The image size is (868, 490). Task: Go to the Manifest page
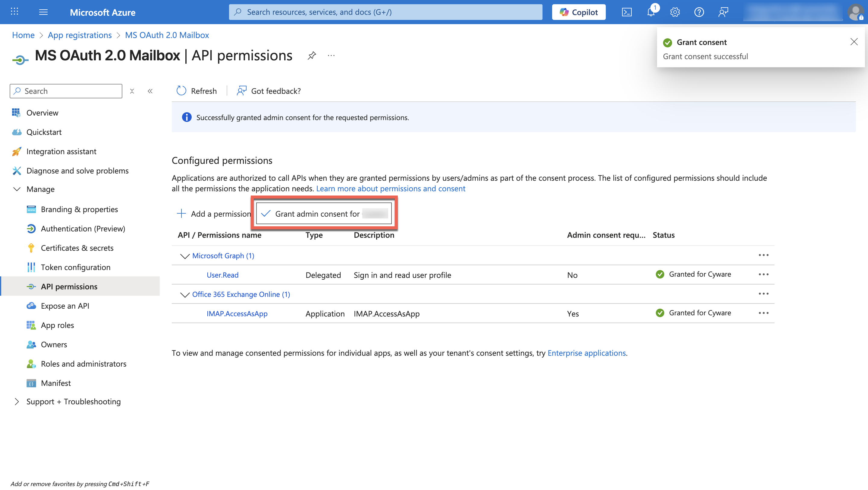point(55,383)
